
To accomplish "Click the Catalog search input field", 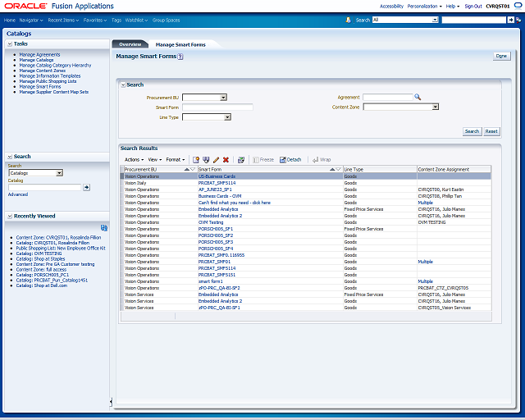I will click(x=45, y=187).
